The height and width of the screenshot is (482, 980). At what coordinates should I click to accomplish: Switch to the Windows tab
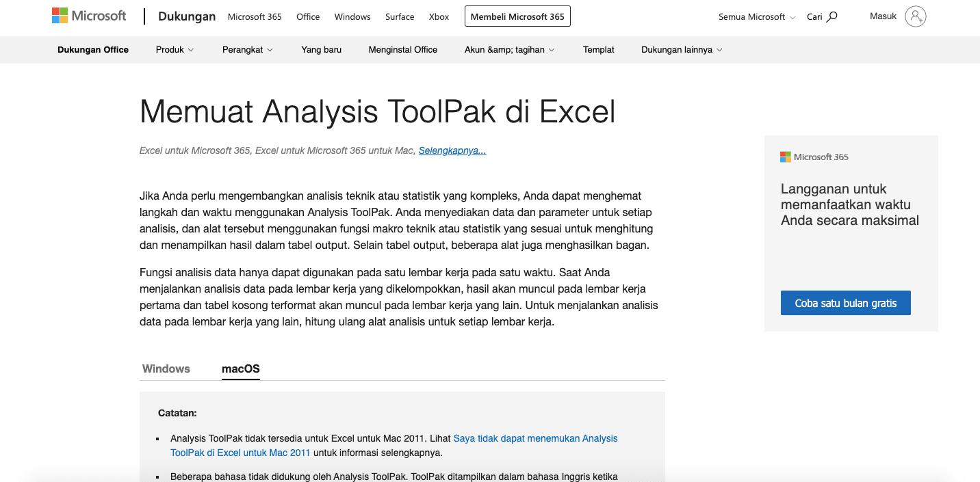[x=166, y=369]
